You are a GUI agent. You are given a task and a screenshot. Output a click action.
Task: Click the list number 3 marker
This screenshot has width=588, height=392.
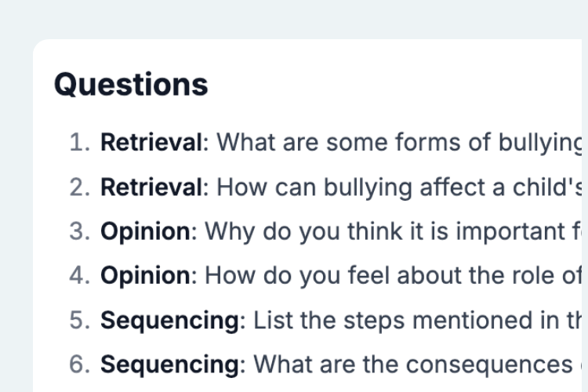coord(80,231)
